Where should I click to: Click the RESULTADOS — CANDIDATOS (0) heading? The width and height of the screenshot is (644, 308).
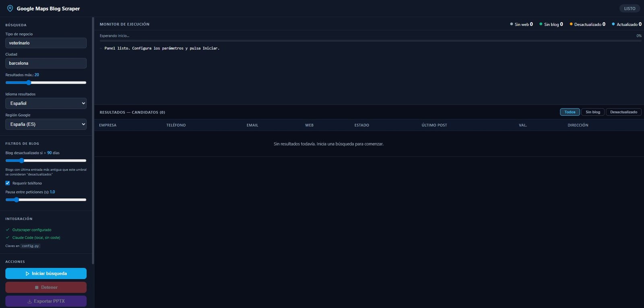pos(132,112)
